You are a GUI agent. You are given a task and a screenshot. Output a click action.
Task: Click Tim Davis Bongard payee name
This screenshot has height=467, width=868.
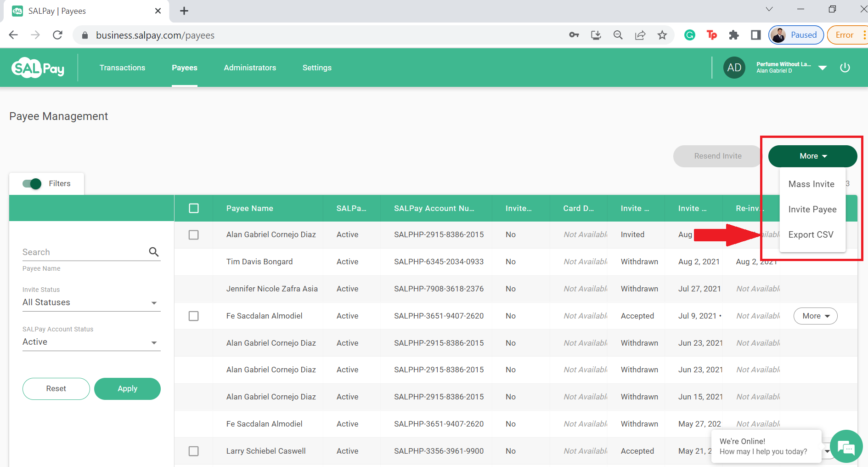click(259, 262)
